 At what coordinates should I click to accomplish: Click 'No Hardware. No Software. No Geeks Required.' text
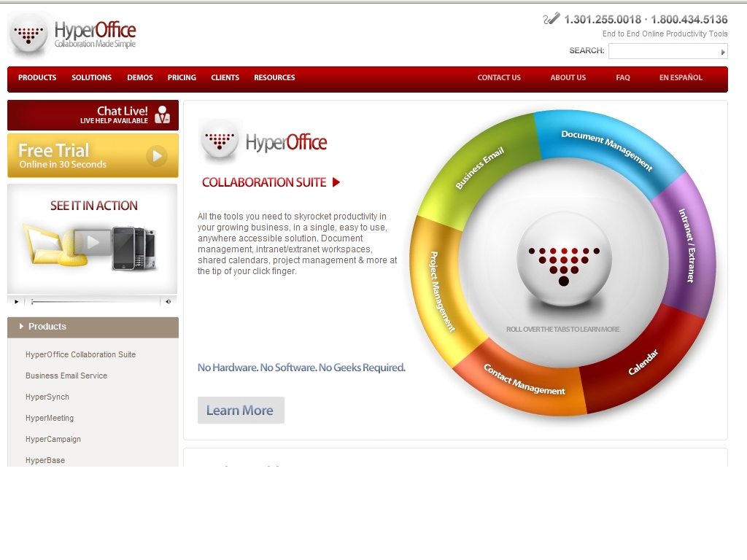(301, 367)
